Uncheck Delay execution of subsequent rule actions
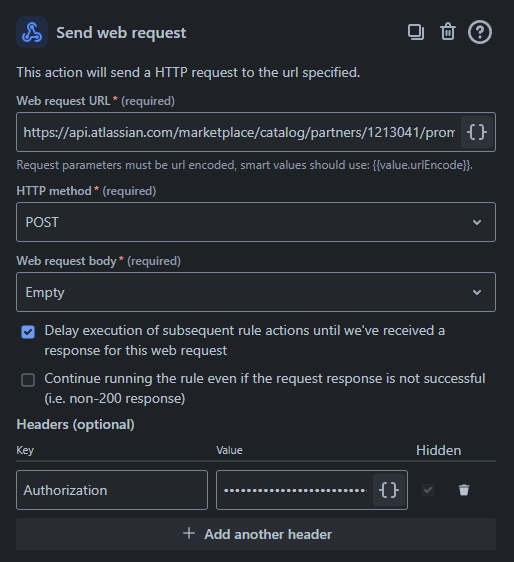The image size is (514, 562). click(28, 332)
